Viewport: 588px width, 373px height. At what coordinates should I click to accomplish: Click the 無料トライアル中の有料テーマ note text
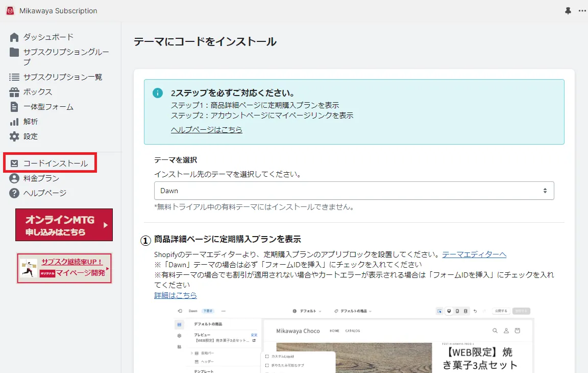click(254, 207)
